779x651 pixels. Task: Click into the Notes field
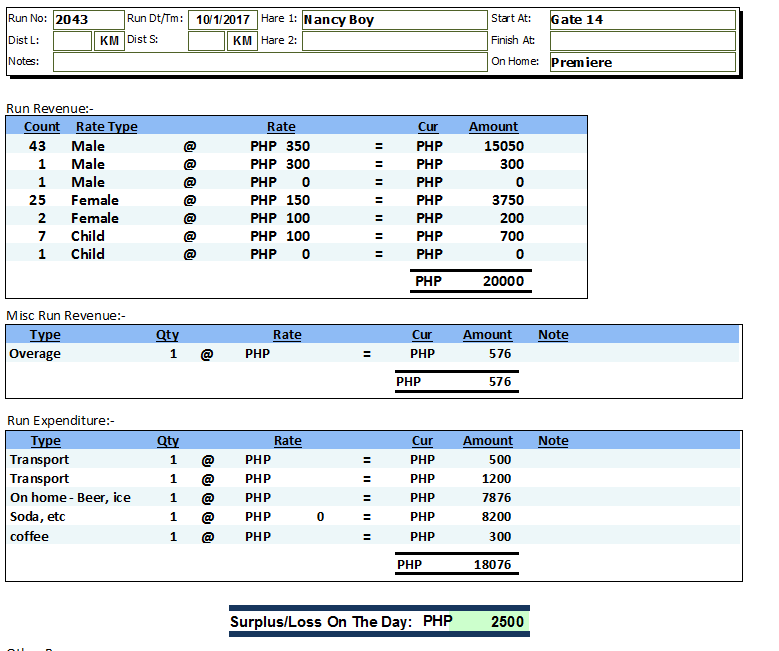(269, 62)
